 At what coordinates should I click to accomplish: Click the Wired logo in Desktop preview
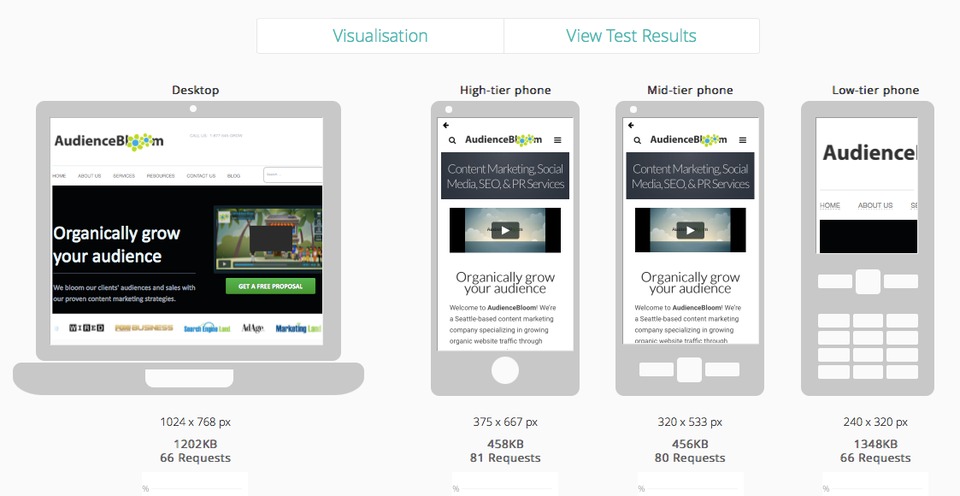(86, 328)
